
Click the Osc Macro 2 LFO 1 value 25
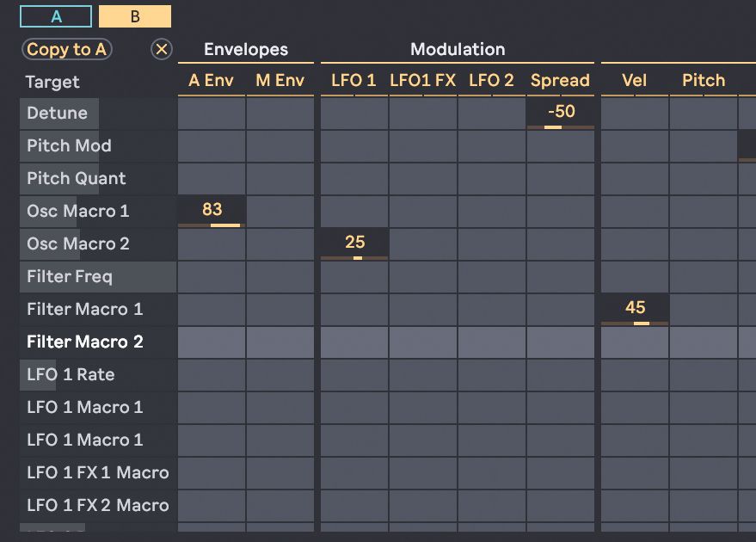pyautogui.click(x=354, y=243)
